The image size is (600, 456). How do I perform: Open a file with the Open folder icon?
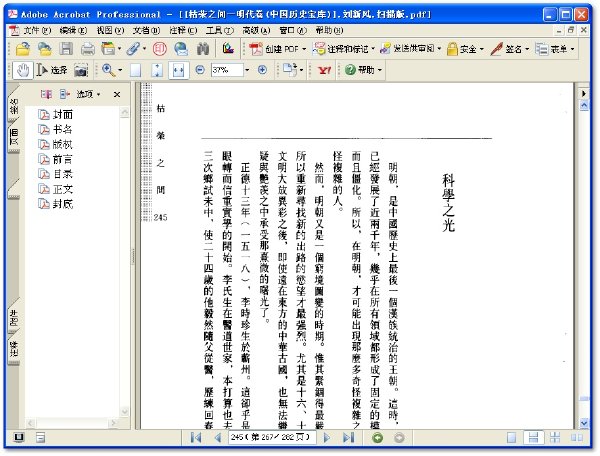point(23,49)
